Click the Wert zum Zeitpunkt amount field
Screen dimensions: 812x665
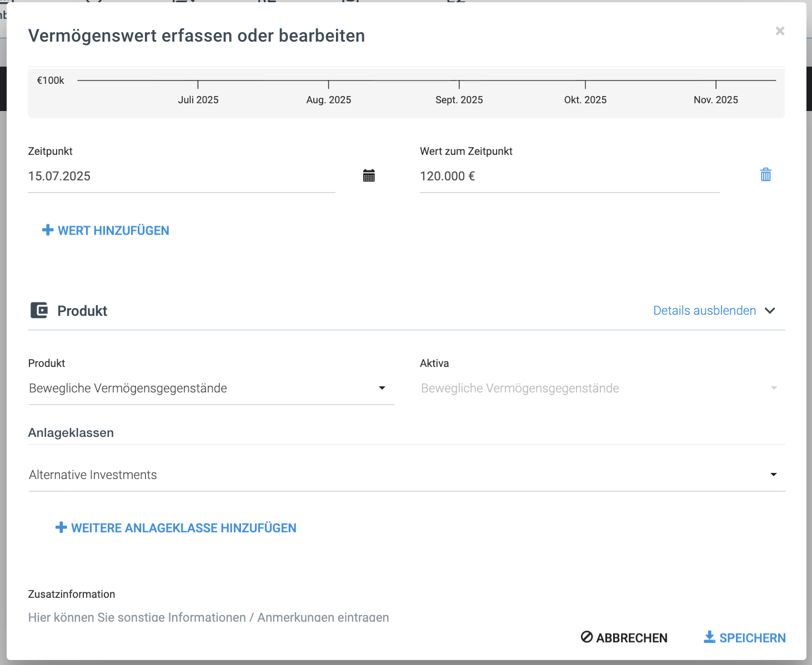pyautogui.click(x=569, y=177)
